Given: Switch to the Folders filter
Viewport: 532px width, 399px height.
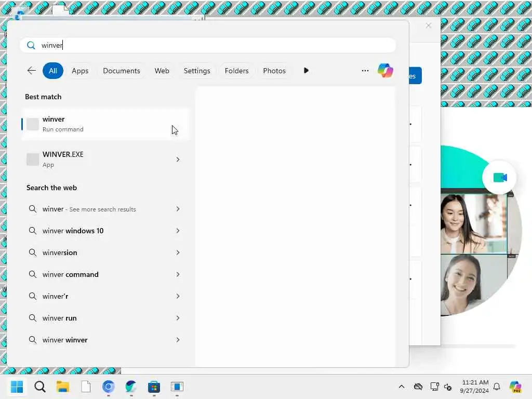Looking at the screenshot, I should (236, 71).
